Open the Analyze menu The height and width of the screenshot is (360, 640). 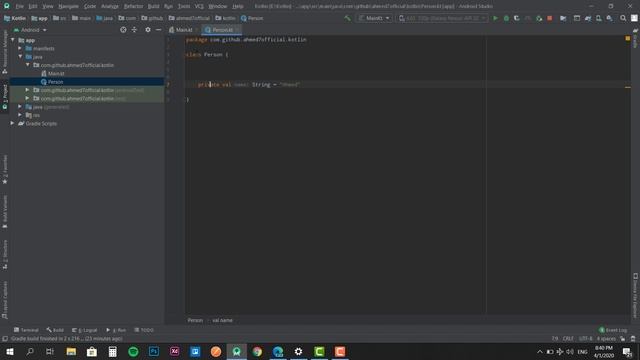(x=109, y=6)
